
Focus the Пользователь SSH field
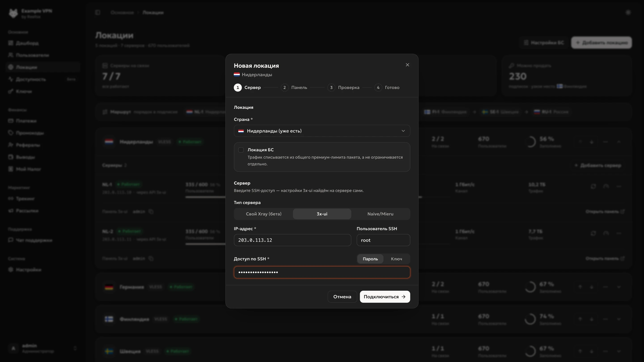point(383,240)
